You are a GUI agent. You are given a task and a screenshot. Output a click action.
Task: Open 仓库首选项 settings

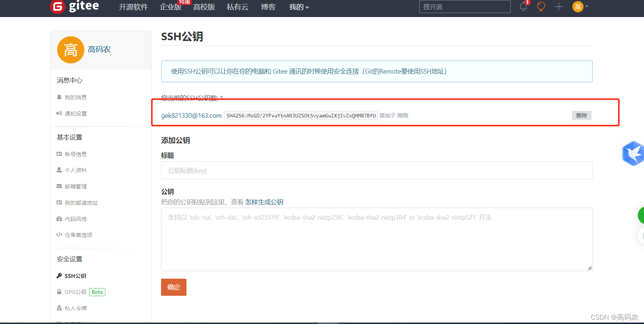click(x=79, y=235)
